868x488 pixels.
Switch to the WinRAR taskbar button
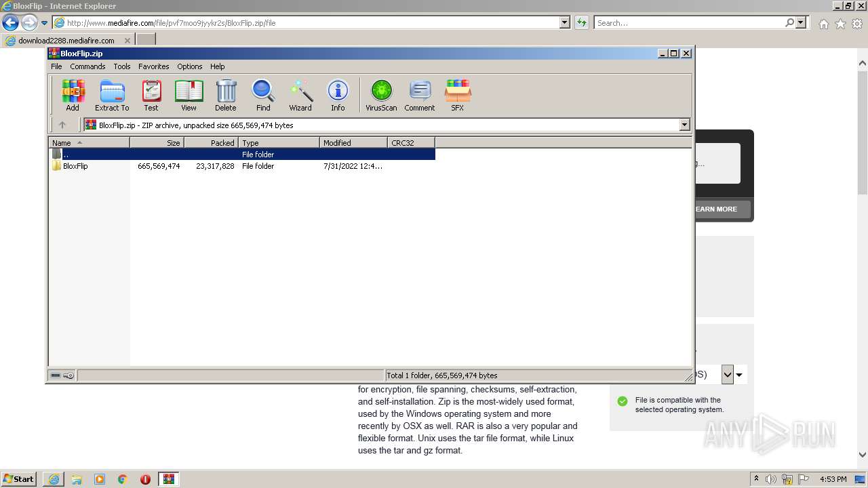pos(169,479)
